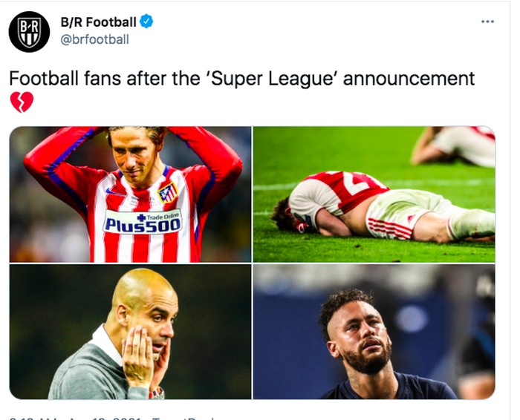Open the @brfootball handle link
The height and width of the screenshot is (420, 520).
pos(94,39)
